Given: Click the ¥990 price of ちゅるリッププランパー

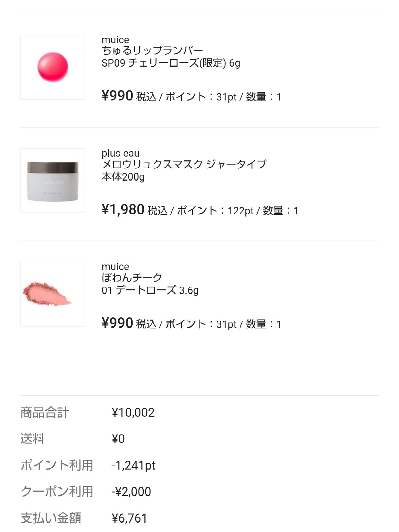Looking at the screenshot, I should coord(117,96).
